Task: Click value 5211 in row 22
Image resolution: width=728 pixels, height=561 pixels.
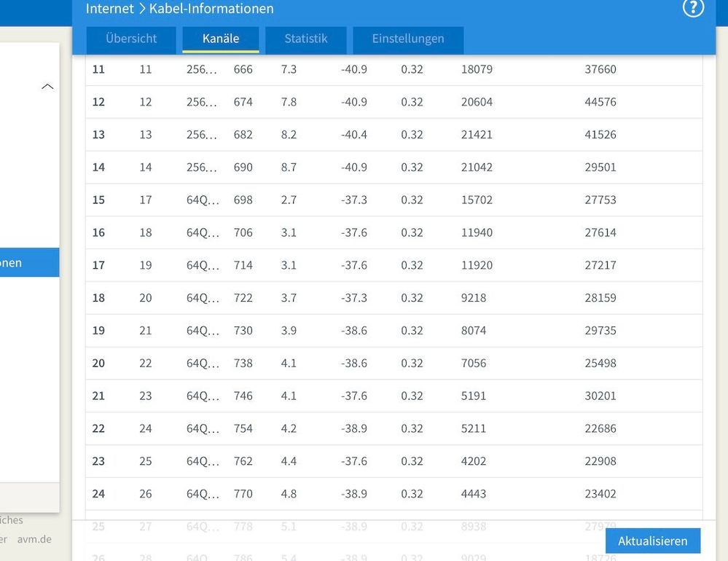Action: tap(474, 428)
